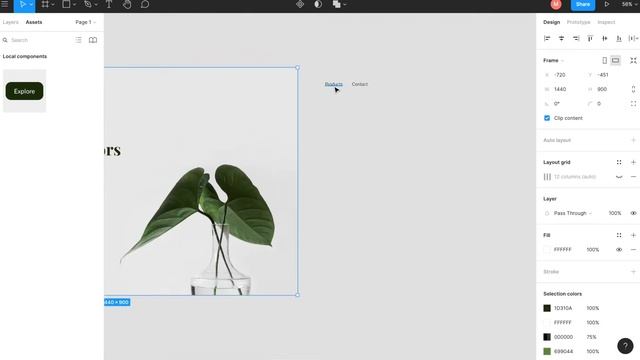Select the Pen tool

[x=88, y=4]
